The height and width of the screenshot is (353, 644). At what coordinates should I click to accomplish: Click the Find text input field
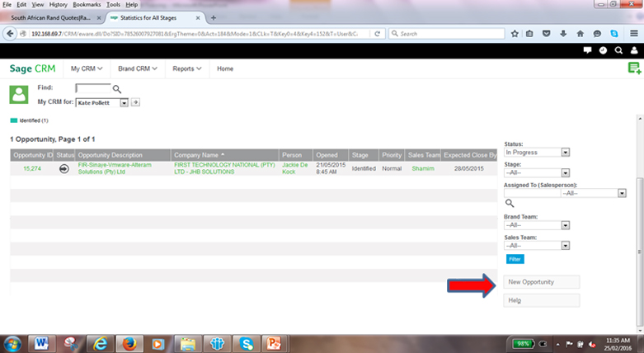point(93,88)
